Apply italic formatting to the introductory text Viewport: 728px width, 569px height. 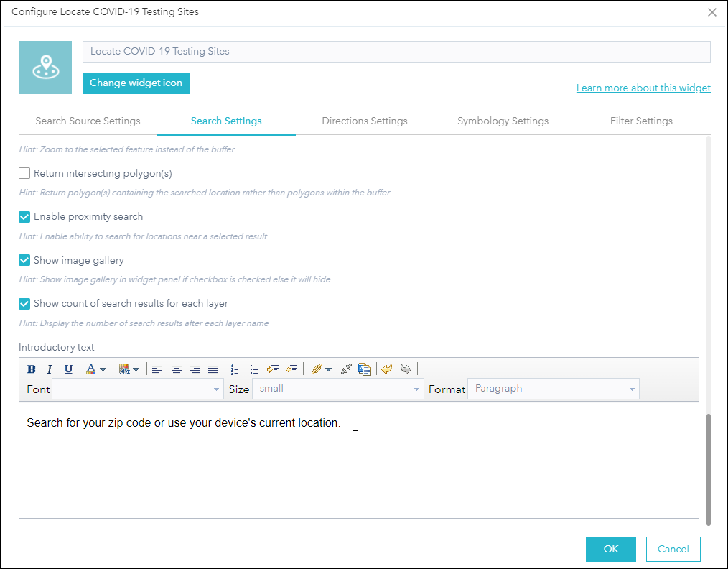tap(49, 369)
